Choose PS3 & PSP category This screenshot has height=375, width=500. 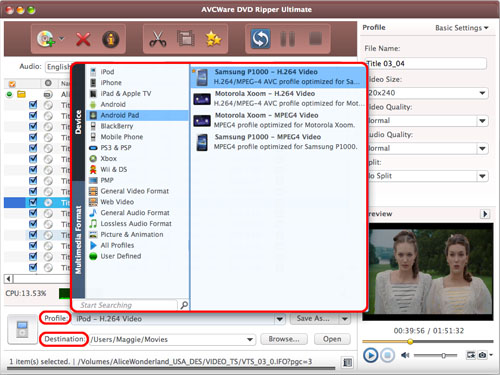[x=137, y=148]
